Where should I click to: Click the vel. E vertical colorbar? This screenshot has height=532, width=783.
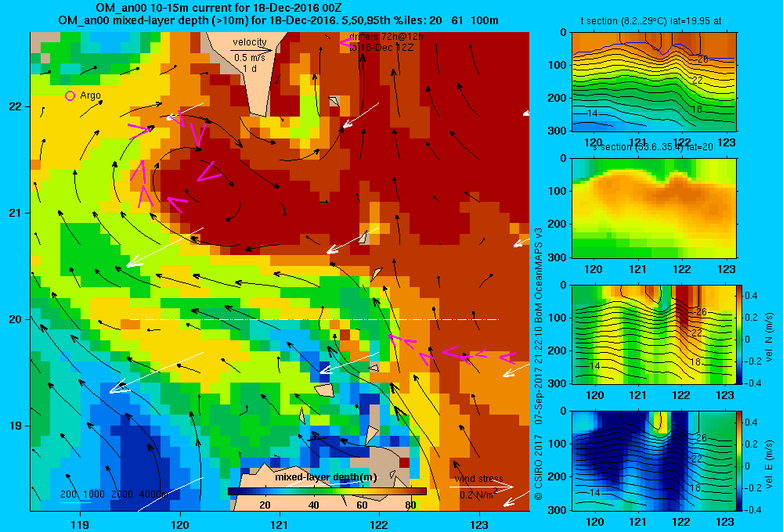[x=740, y=461]
